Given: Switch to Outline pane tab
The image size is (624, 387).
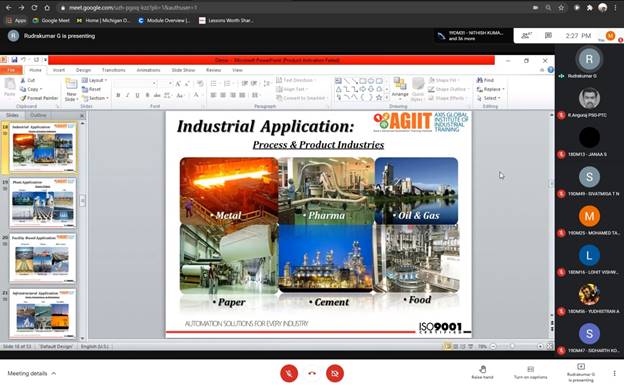Looking at the screenshot, I should coord(38,115).
